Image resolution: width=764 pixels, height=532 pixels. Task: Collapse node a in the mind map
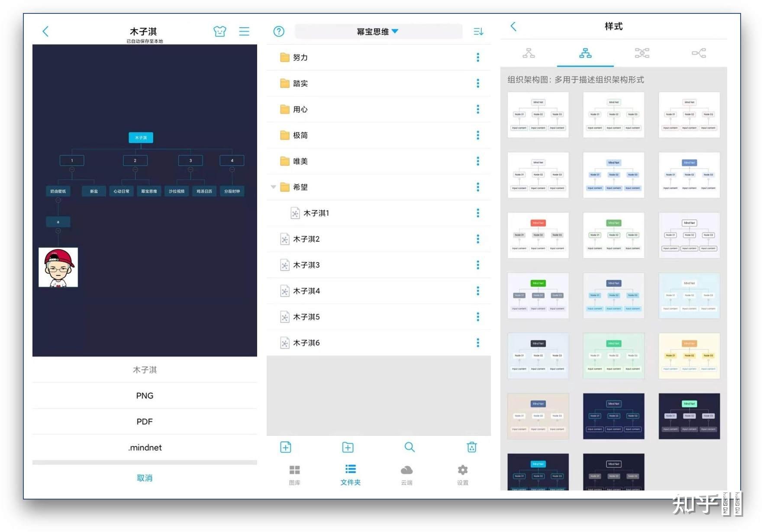58,231
